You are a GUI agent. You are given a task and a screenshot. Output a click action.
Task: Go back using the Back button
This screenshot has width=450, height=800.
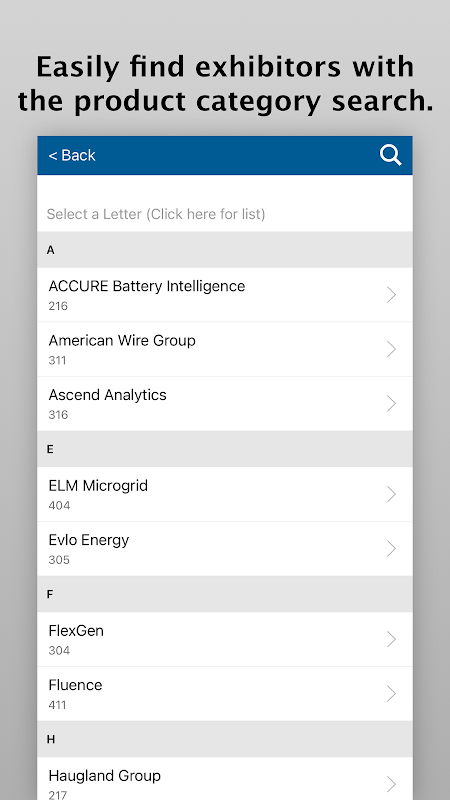(x=72, y=155)
